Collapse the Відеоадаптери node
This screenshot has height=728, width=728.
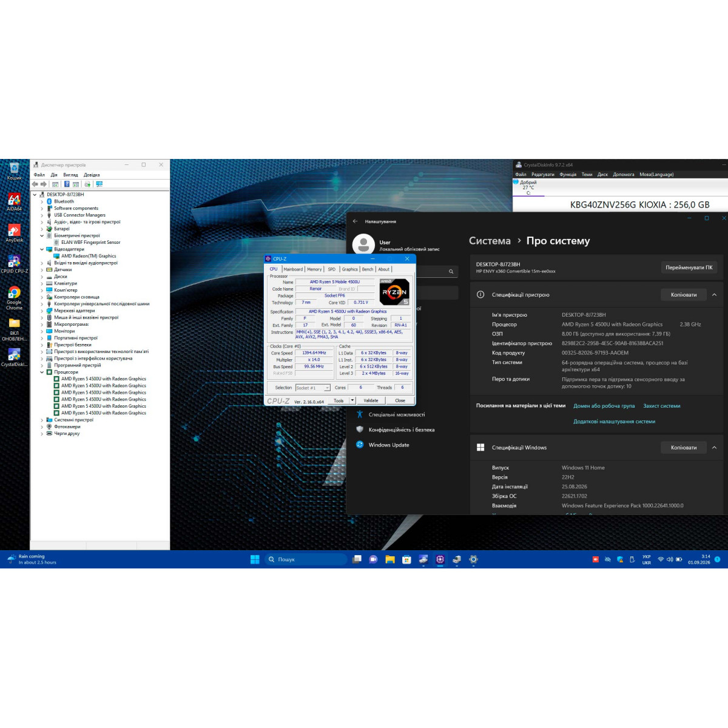[x=42, y=249]
